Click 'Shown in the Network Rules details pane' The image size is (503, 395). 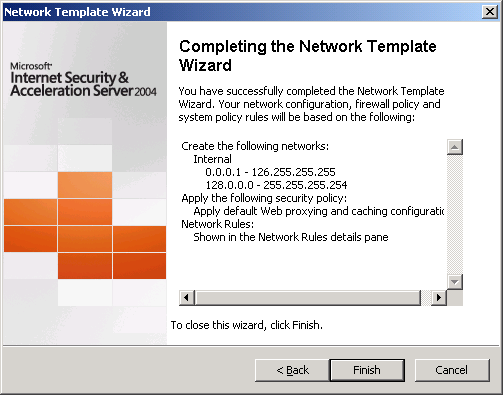pyautogui.click(x=291, y=237)
